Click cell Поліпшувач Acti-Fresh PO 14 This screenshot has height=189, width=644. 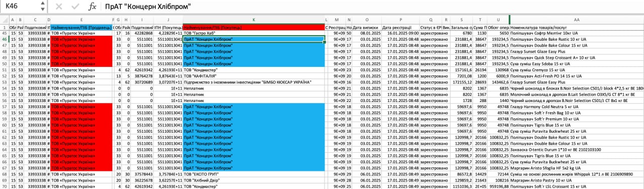click(x=577, y=75)
